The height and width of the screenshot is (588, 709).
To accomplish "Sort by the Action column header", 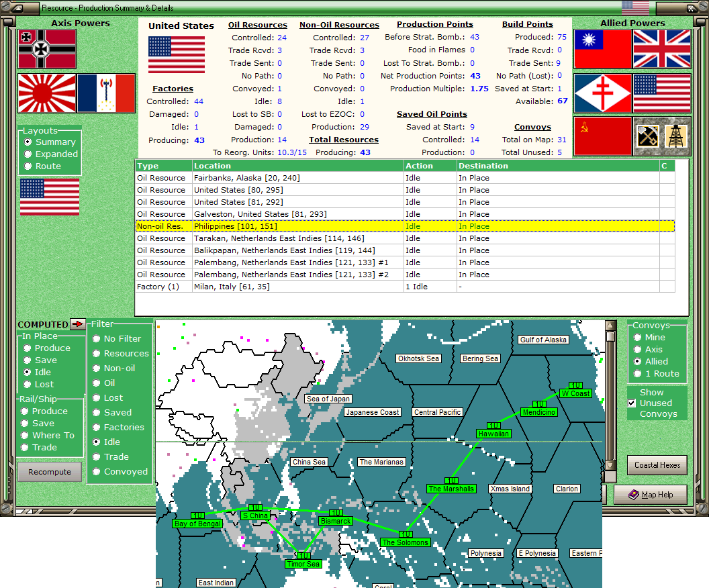I will pyautogui.click(x=430, y=166).
